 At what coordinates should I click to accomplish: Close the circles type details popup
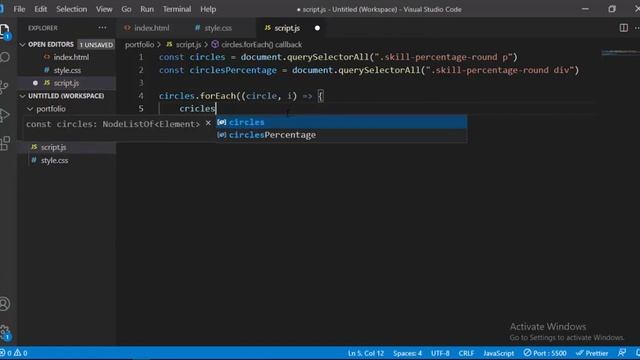(x=208, y=123)
